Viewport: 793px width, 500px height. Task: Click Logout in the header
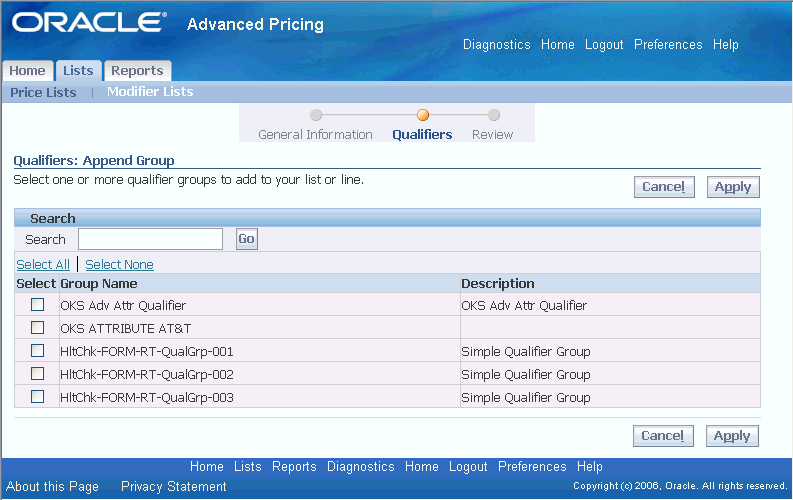point(604,44)
